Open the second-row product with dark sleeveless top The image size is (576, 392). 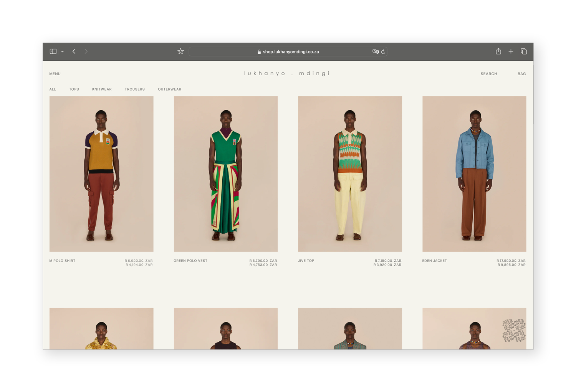(x=226, y=329)
